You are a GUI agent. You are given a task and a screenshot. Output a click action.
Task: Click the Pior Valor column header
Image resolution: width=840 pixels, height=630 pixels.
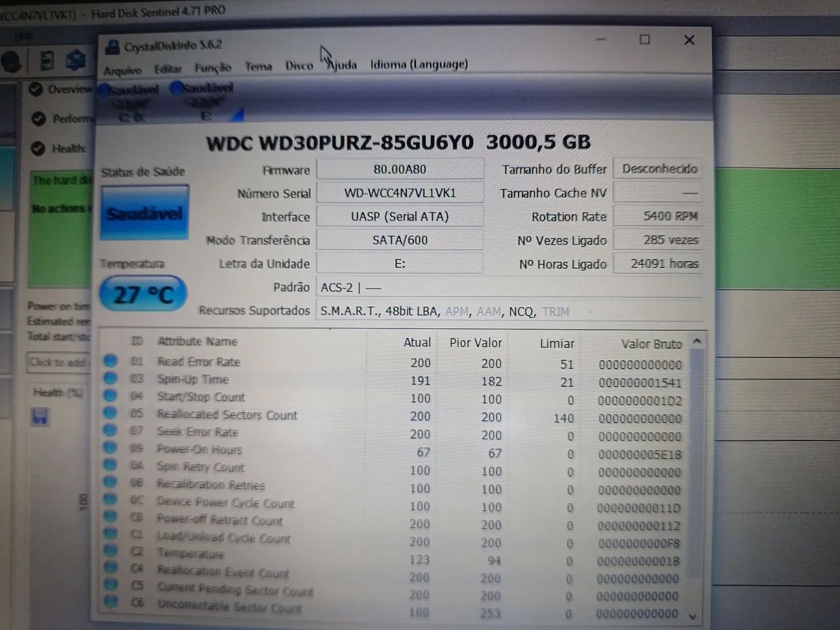[476, 343]
